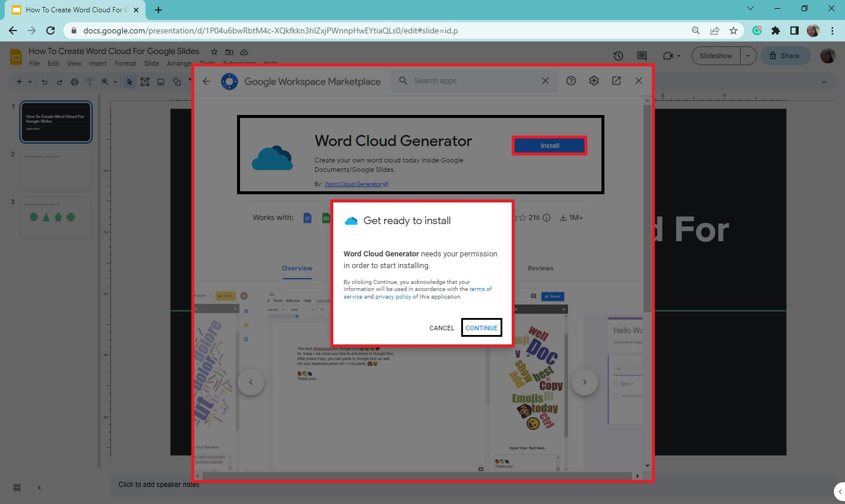Print the presentation
845x504 pixels.
click(75, 82)
